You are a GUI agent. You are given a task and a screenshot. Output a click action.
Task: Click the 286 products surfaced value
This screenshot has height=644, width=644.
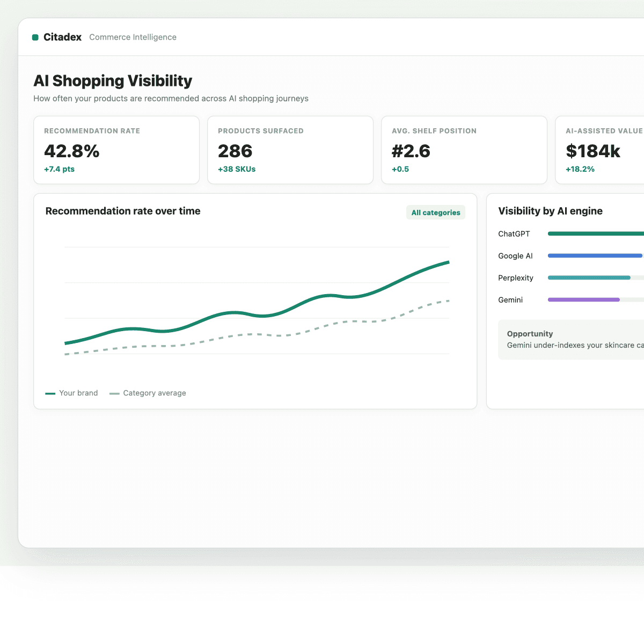(x=235, y=151)
